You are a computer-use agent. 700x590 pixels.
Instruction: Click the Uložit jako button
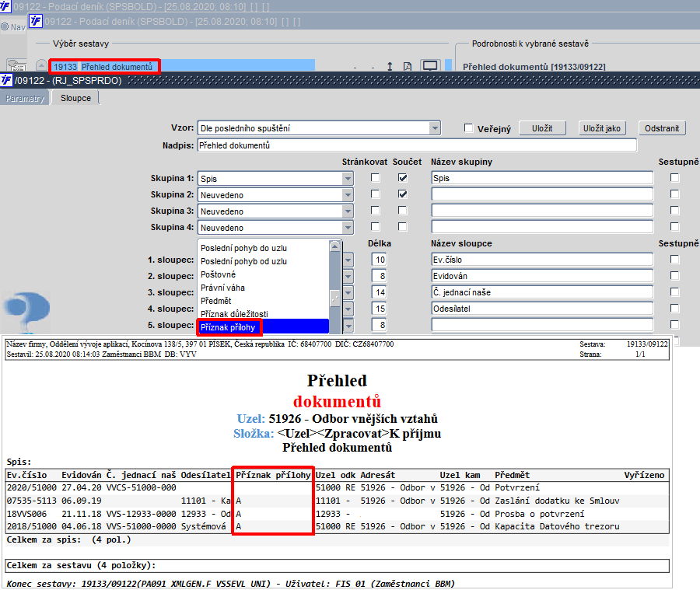tap(602, 128)
